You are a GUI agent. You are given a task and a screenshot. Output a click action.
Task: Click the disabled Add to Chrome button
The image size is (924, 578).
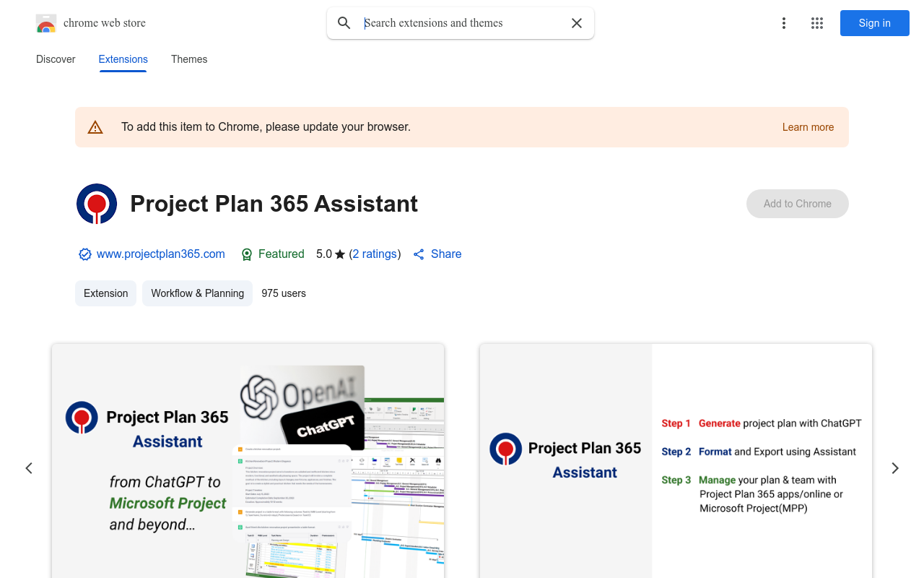pos(798,204)
